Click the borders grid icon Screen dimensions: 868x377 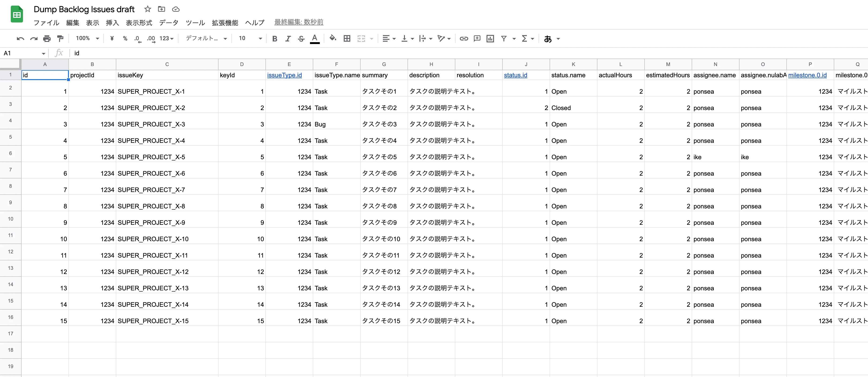347,39
